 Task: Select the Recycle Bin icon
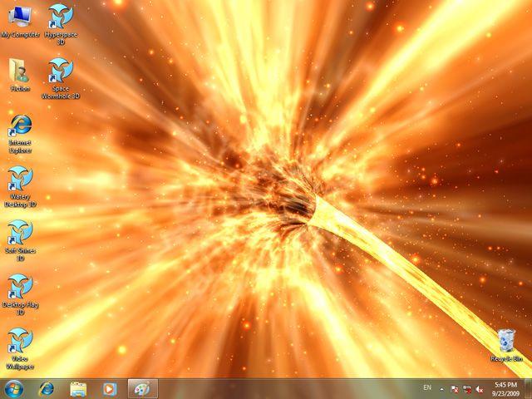tap(506, 345)
